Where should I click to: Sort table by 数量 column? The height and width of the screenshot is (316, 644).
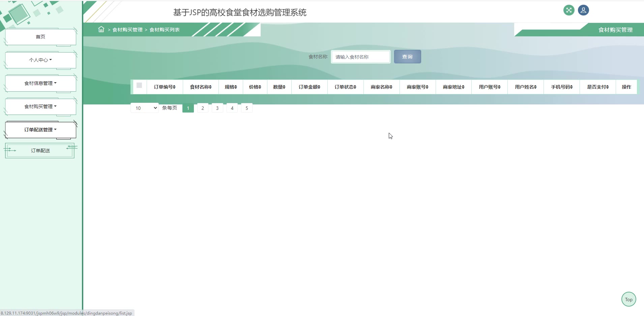280,87
